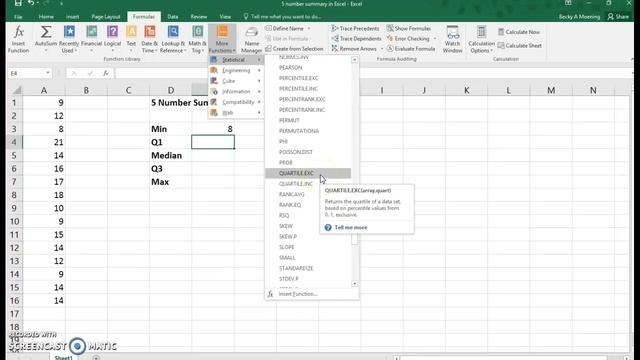This screenshot has height=360, width=640.
Task: Click Remove Arrows
Action: [353, 49]
